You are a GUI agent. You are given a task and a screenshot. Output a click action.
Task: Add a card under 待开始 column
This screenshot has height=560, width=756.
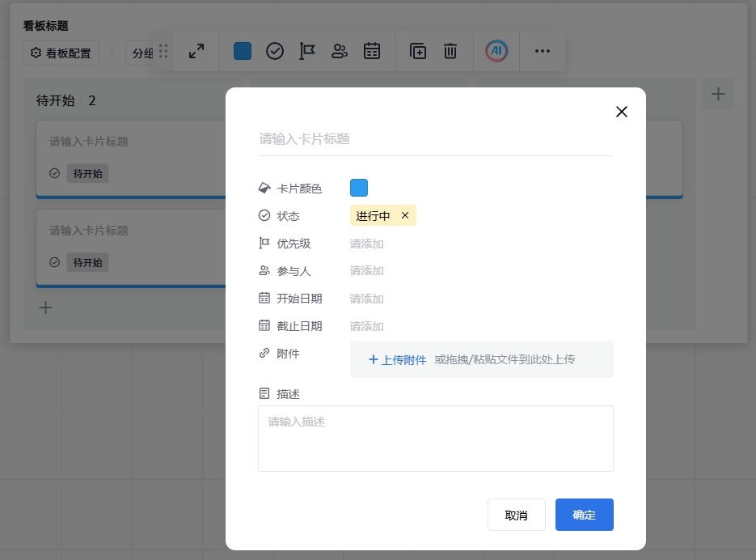click(45, 308)
